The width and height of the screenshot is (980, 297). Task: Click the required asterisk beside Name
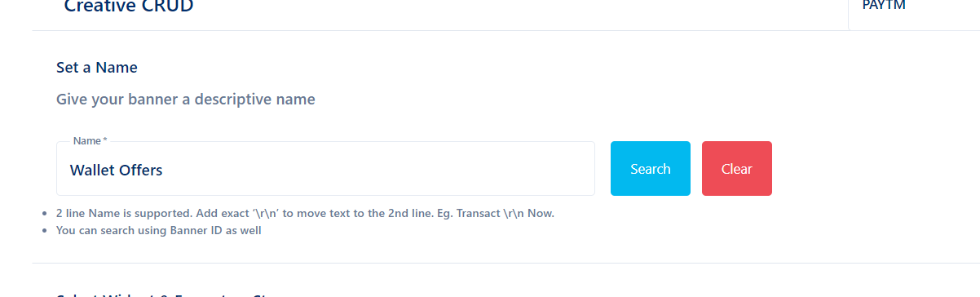coord(105,140)
